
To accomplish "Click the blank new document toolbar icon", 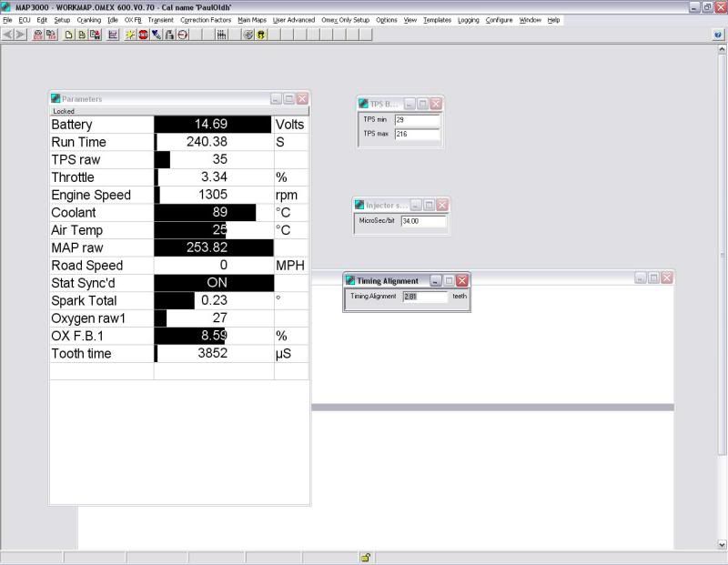I will (69, 35).
